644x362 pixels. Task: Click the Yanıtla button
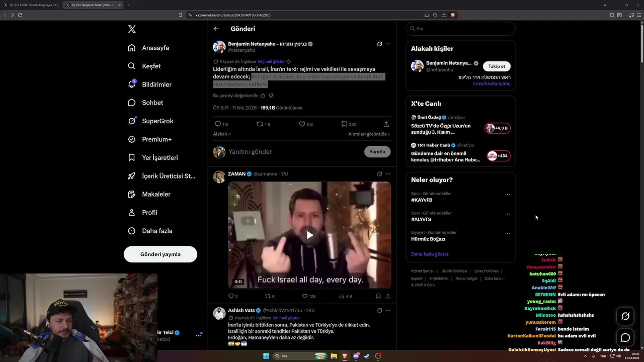pos(377,152)
